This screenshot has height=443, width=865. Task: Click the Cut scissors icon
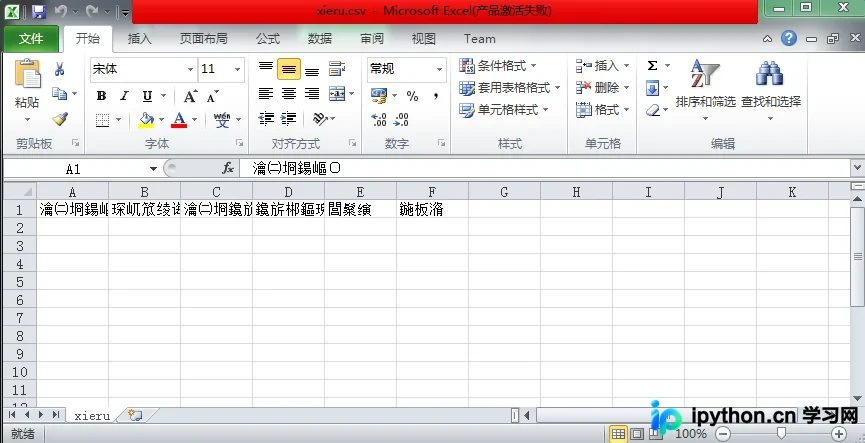(60, 69)
